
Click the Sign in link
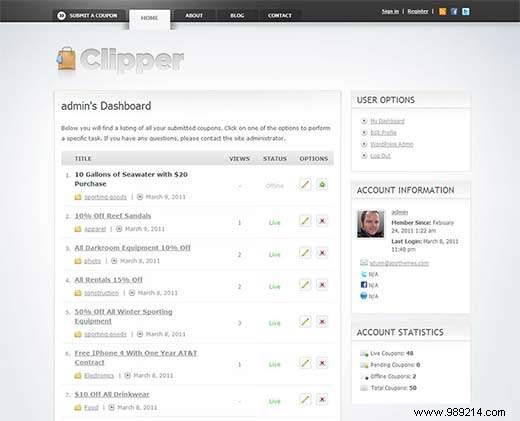pyautogui.click(x=390, y=11)
